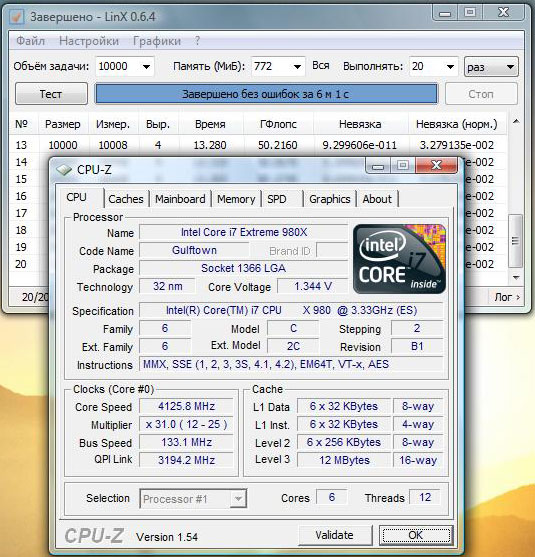
Task: Click the Level 3 cache value 12 MBytes
Action: pyautogui.click(x=344, y=460)
